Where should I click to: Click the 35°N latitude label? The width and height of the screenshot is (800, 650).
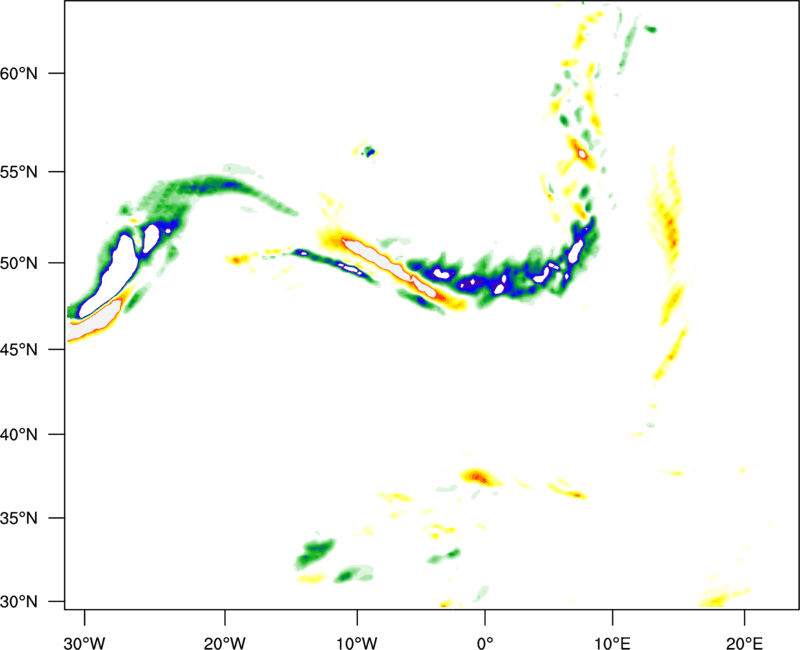click(x=19, y=518)
